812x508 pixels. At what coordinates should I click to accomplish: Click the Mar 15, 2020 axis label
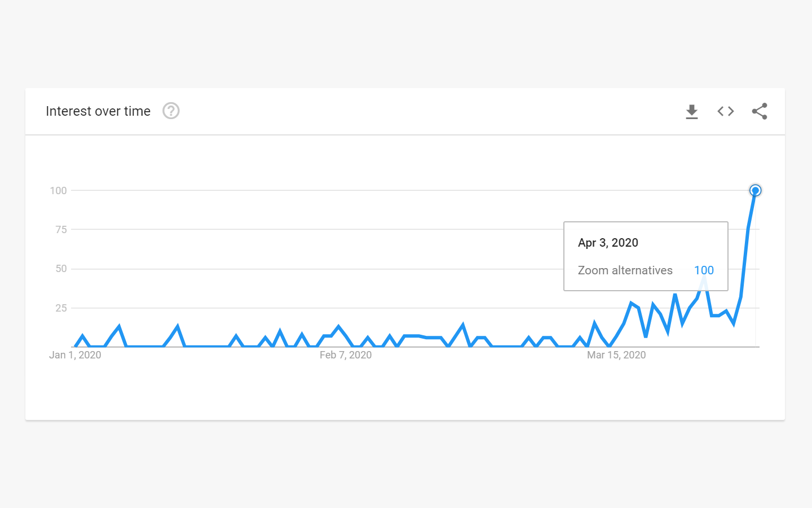(x=616, y=355)
